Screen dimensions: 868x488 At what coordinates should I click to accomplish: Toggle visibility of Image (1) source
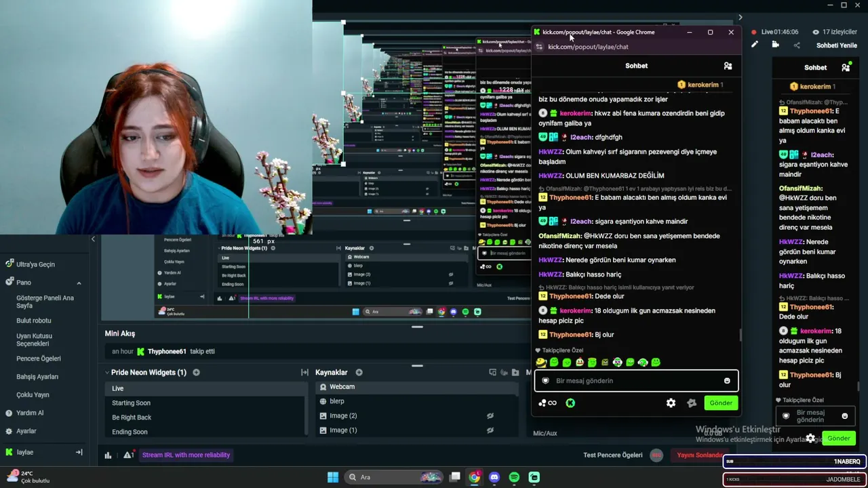pos(490,430)
